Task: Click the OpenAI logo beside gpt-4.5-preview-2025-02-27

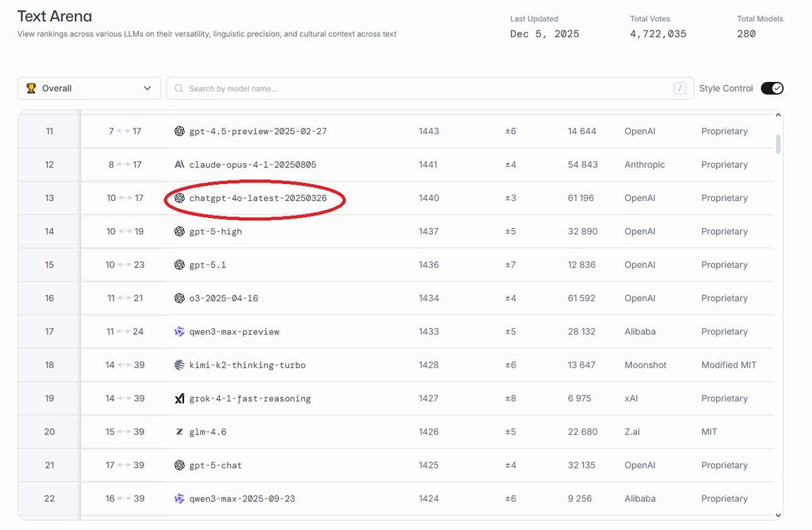Action: tap(179, 131)
